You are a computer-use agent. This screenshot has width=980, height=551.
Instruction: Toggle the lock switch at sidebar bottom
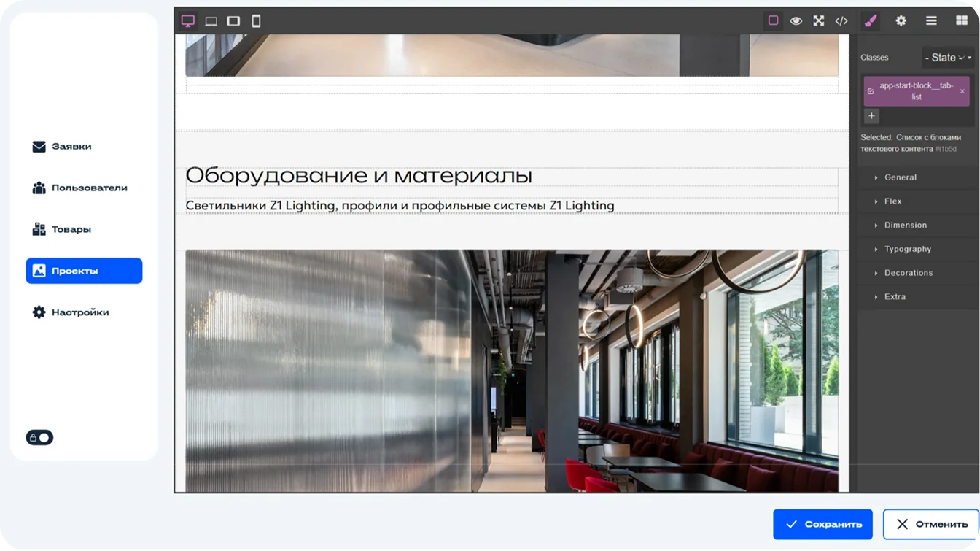40,437
